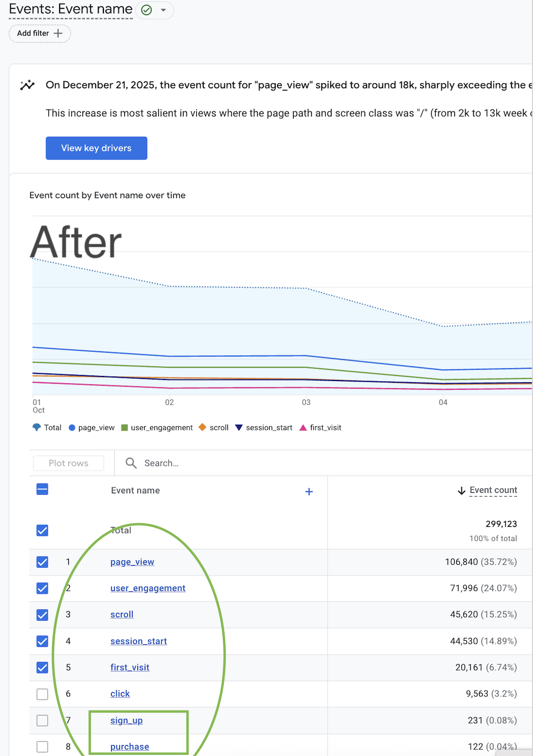The width and height of the screenshot is (533, 756).
Task: Toggle the first_visit legend entry
Action: pyautogui.click(x=320, y=427)
